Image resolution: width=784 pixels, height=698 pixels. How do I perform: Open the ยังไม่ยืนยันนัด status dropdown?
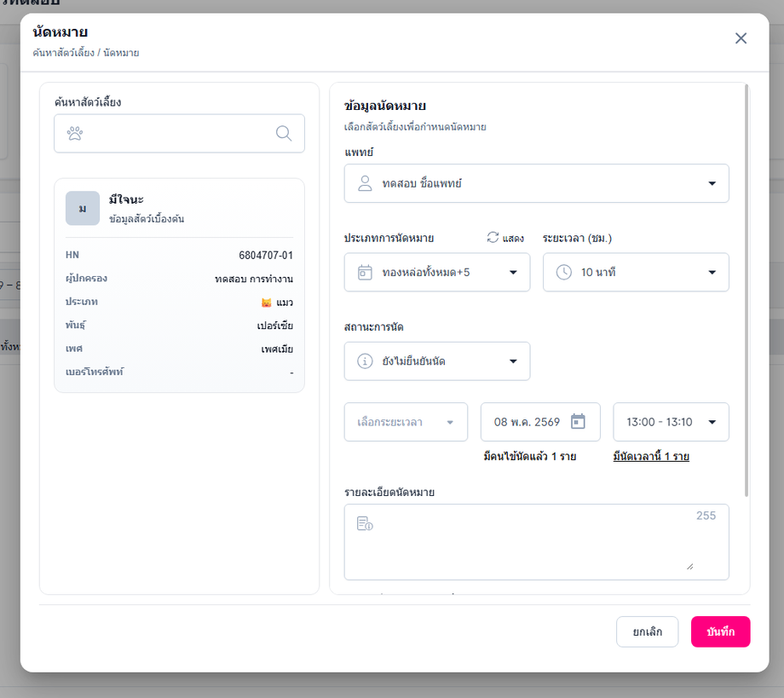tap(437, 361)
